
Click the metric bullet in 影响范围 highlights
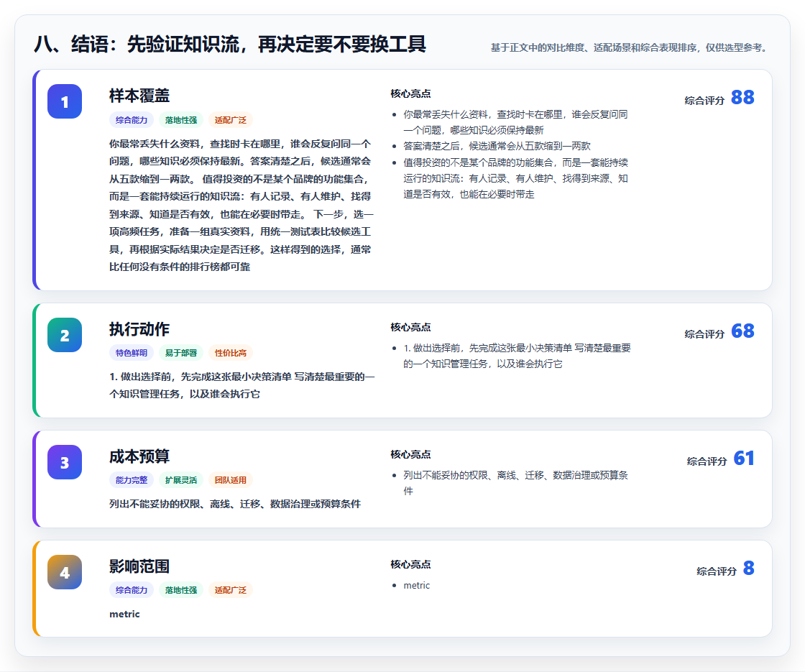[x=416, y=586]
